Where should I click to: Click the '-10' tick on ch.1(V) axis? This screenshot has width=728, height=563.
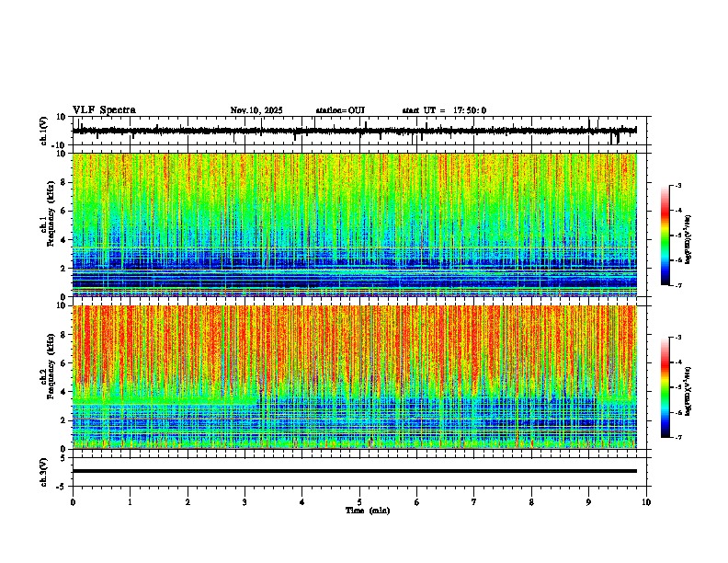(59, 145)
